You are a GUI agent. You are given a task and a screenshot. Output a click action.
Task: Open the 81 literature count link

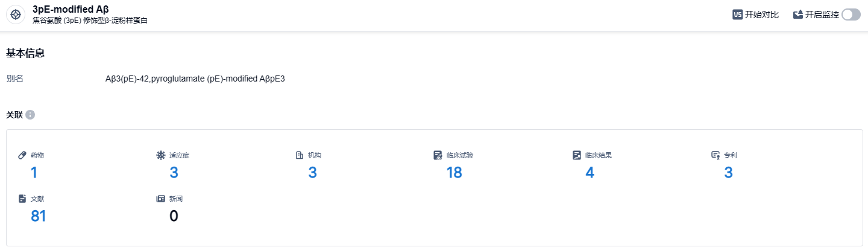[x=39, y=216]
